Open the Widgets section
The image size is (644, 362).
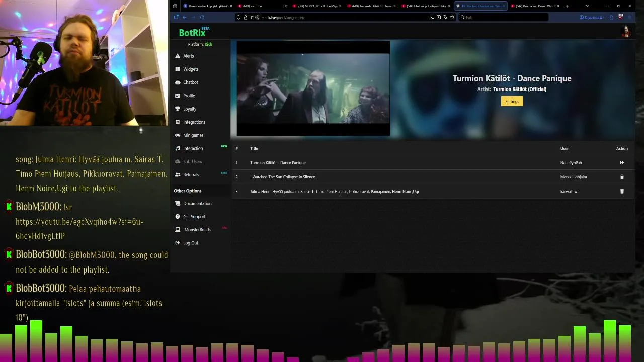190,69
